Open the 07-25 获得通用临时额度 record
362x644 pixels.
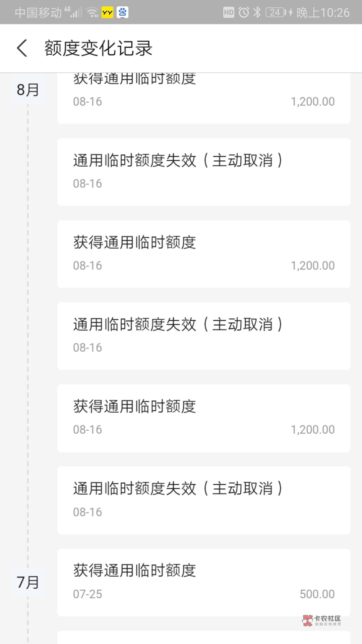coord(203,582)
